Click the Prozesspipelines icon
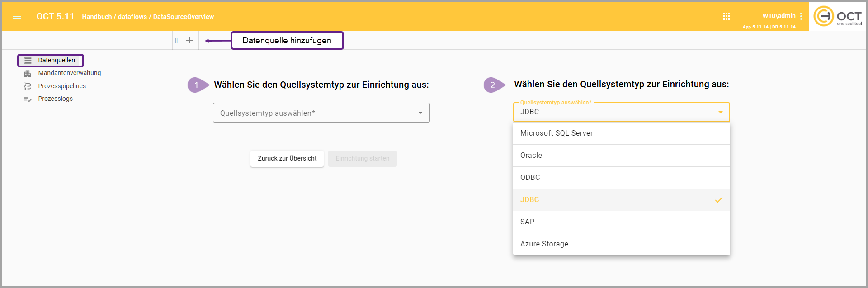Viewport: 868px width, 288px height. click(x=28, y=86)
